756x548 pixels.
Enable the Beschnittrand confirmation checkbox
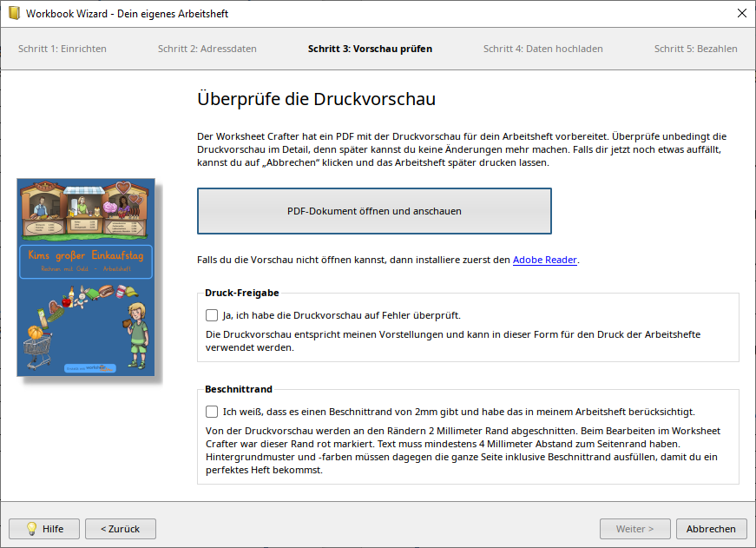[x=211, y=412]
